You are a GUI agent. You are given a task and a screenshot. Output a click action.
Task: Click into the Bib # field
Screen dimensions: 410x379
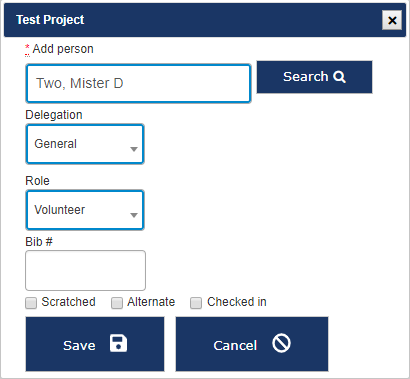(x=85, y=271)
